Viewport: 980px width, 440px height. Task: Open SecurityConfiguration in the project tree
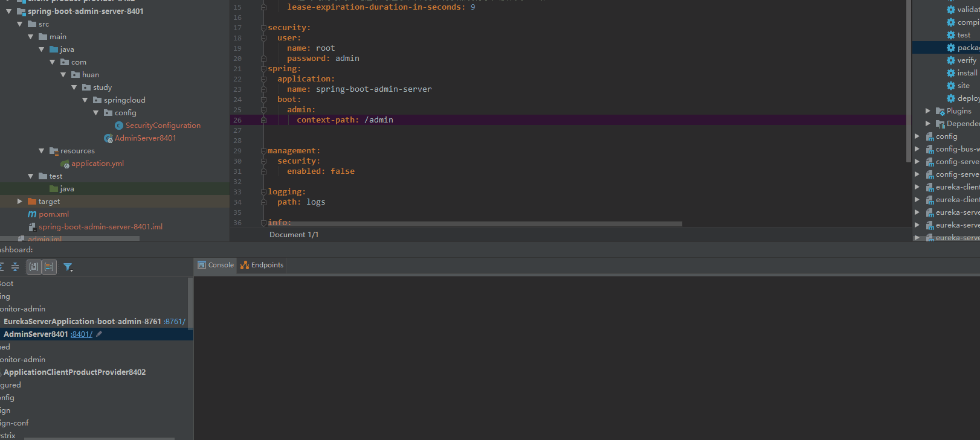(x=163, y=126)
